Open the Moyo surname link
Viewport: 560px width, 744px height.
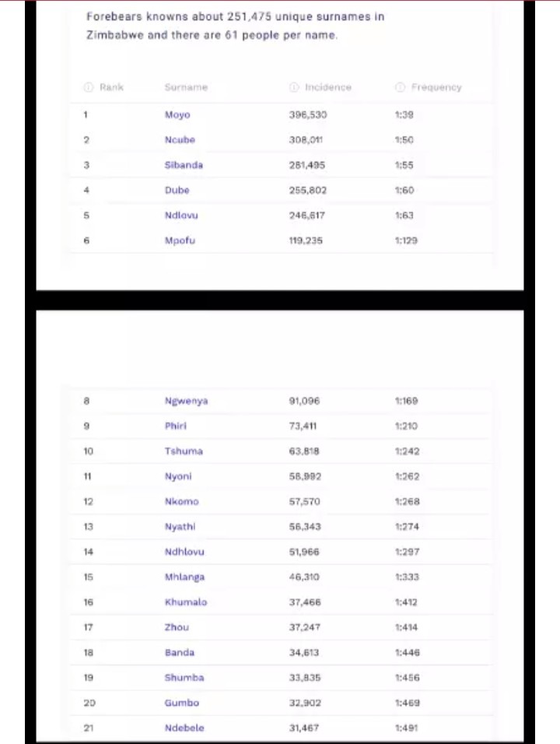[177, 115]
